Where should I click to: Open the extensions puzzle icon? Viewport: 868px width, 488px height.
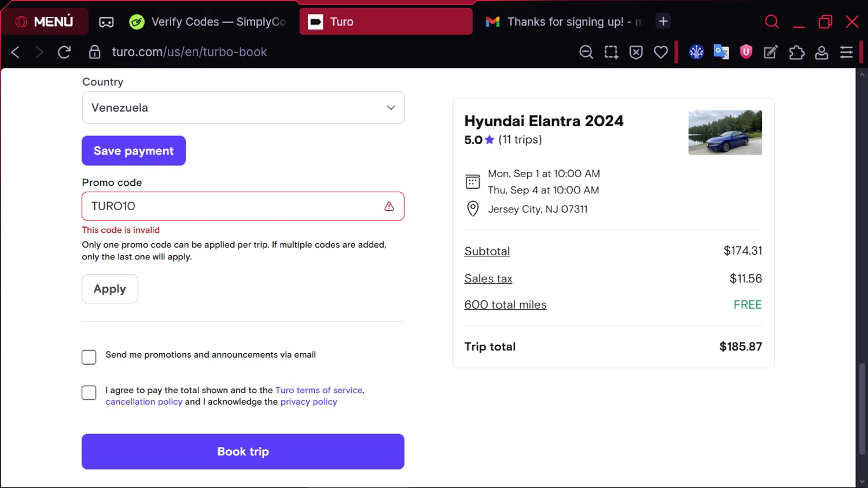(x=797, y=52)
